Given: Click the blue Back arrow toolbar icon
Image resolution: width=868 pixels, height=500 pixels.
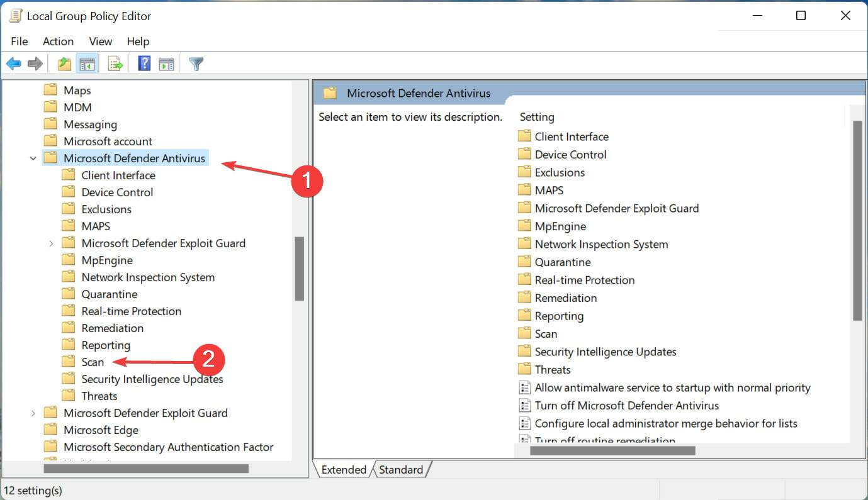Looking at the screenshot, I should click(x=13, y=64).
